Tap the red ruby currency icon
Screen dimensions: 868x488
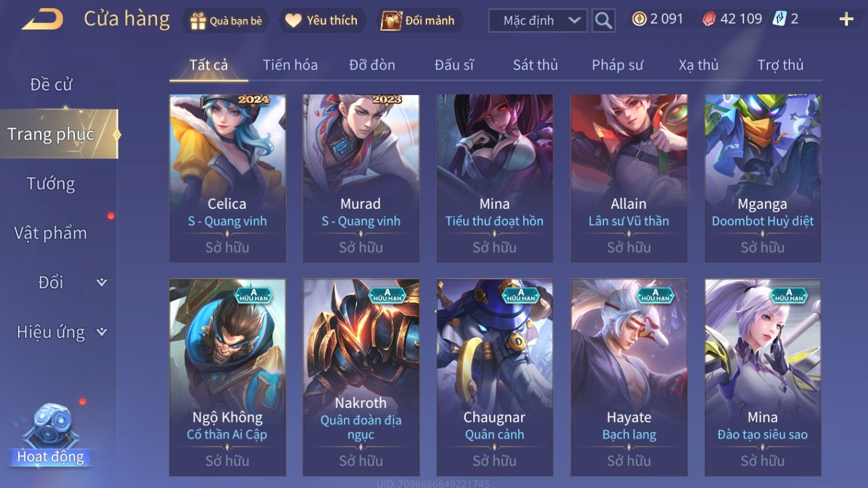709,19
